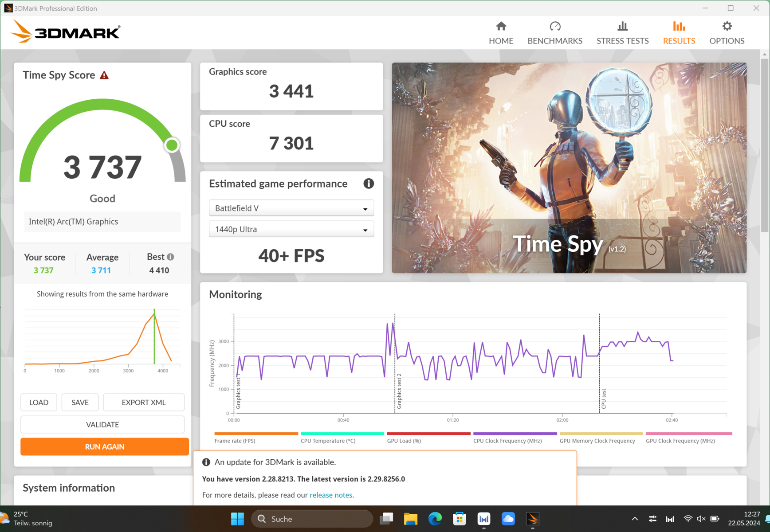The width and height of the screenshot is (770, 532).
Task: Open the clock showing 12:27
Action: pyautogui.click(x=744, y=519)
